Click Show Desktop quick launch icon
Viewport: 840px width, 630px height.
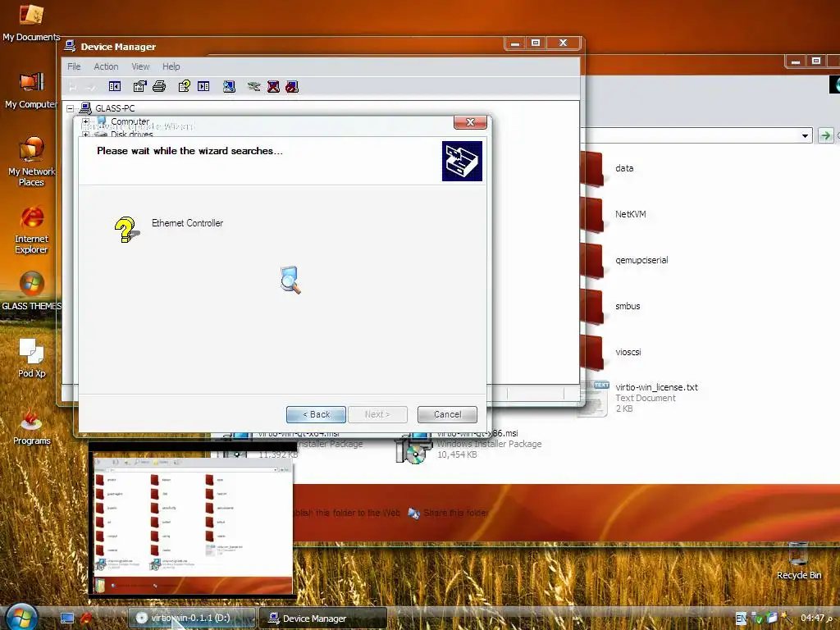pyautogui.click(x=67, y=619)
